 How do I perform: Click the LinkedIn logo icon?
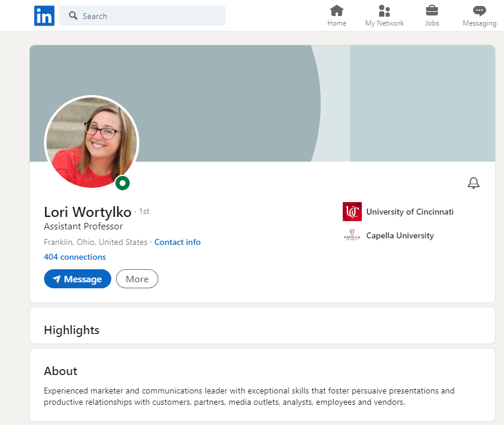pyautogui.click(x=45, y=15)
